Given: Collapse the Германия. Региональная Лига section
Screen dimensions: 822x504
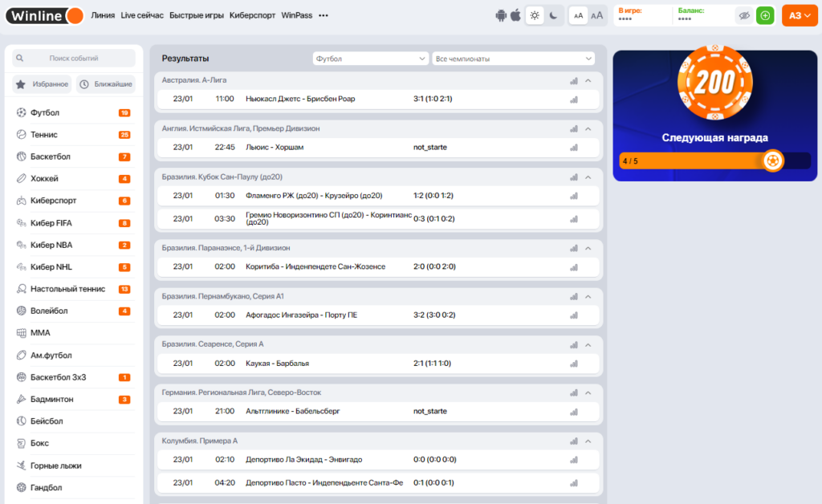Looking at the screenshot, I should coord(588,393).
